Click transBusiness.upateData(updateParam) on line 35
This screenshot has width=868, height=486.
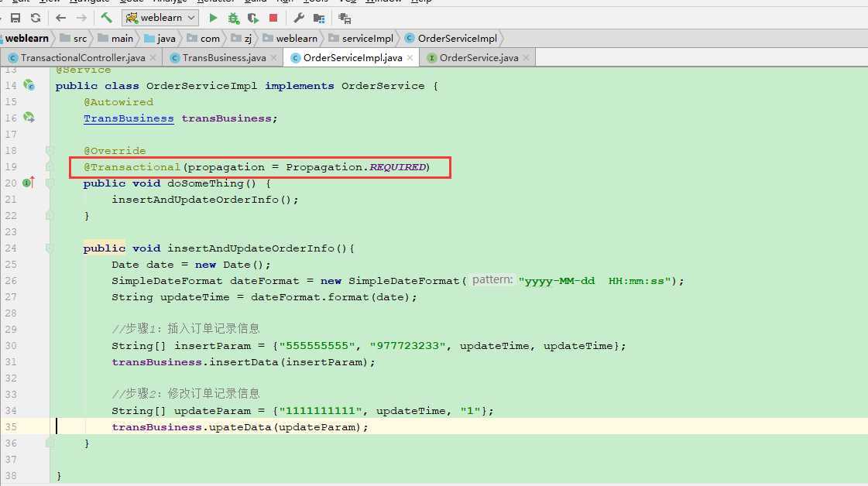point(236,426)
